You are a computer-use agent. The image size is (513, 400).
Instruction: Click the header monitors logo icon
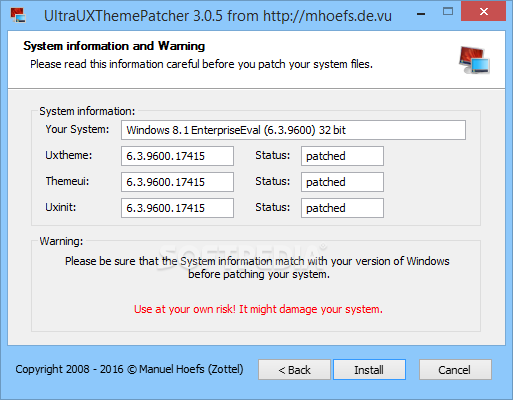[474, 60]
